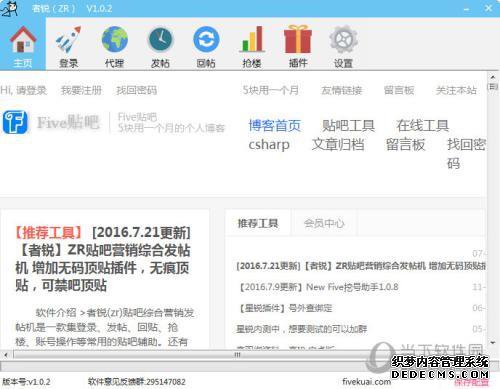Open the 登录 rocket login icon
Screen dimensions: 500x389
69,46
